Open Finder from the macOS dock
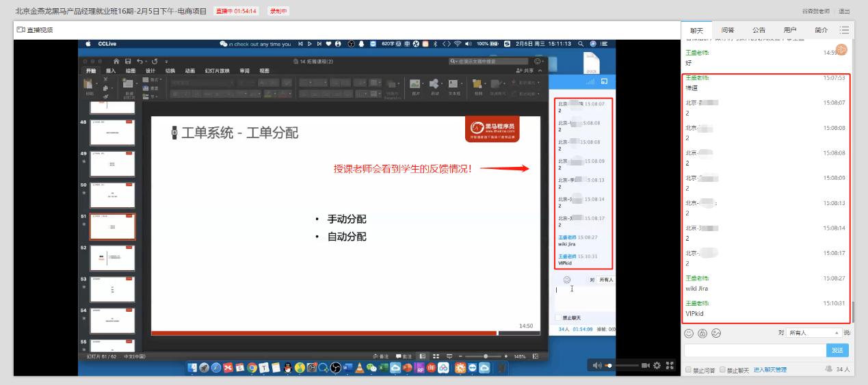This screenshot has height=385, width=868. (x=192, y=368)
